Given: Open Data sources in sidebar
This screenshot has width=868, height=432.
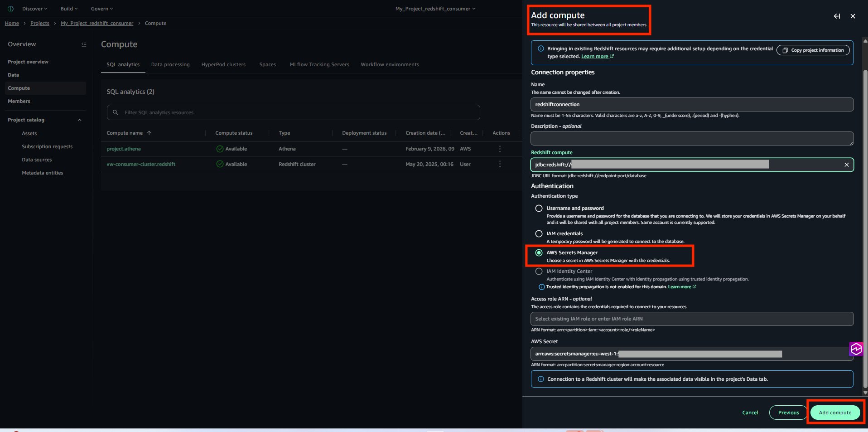Looking at the screenshot, I should pos(37,160).
